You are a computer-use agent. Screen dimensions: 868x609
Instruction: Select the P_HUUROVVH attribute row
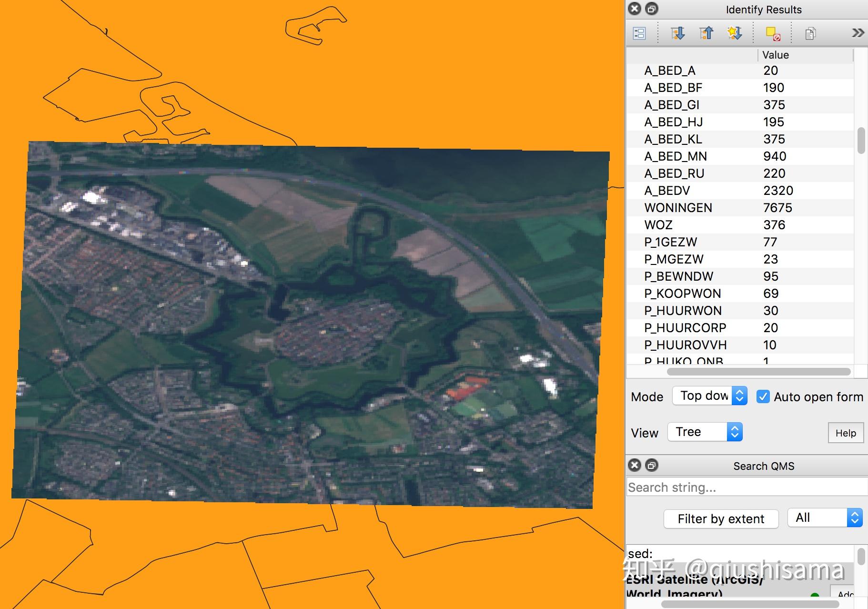(x=740, y=345)
